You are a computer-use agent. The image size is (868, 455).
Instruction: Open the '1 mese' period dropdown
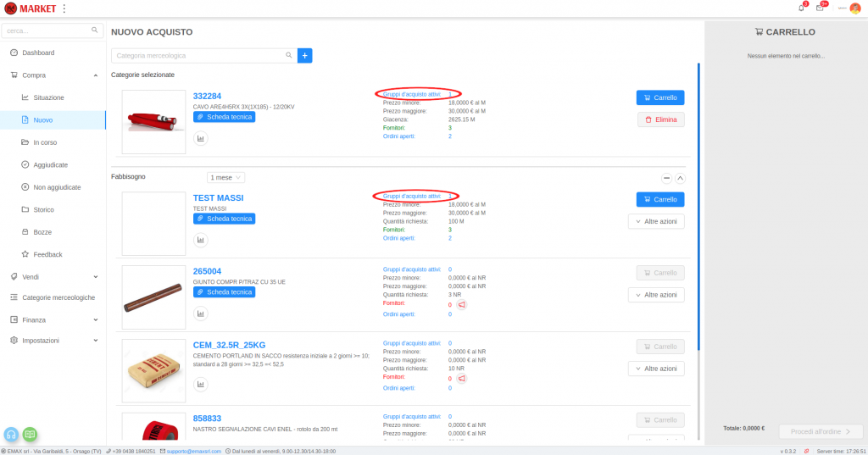(x=225, y=177)
